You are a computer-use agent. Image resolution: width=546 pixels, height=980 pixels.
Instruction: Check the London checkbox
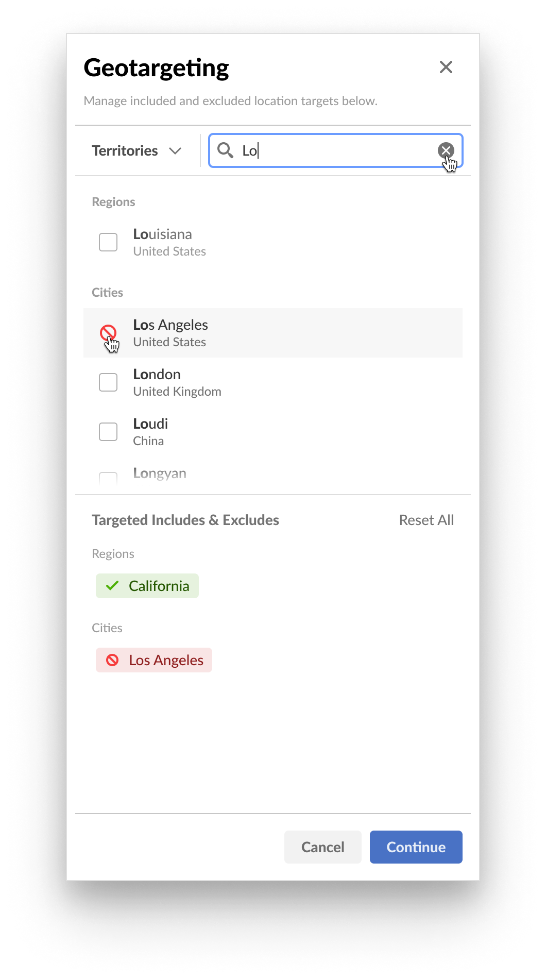[108, 382]
